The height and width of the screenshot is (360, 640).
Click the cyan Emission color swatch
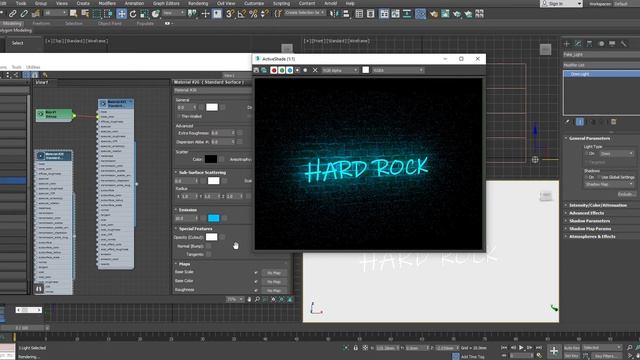click(213, 218)
